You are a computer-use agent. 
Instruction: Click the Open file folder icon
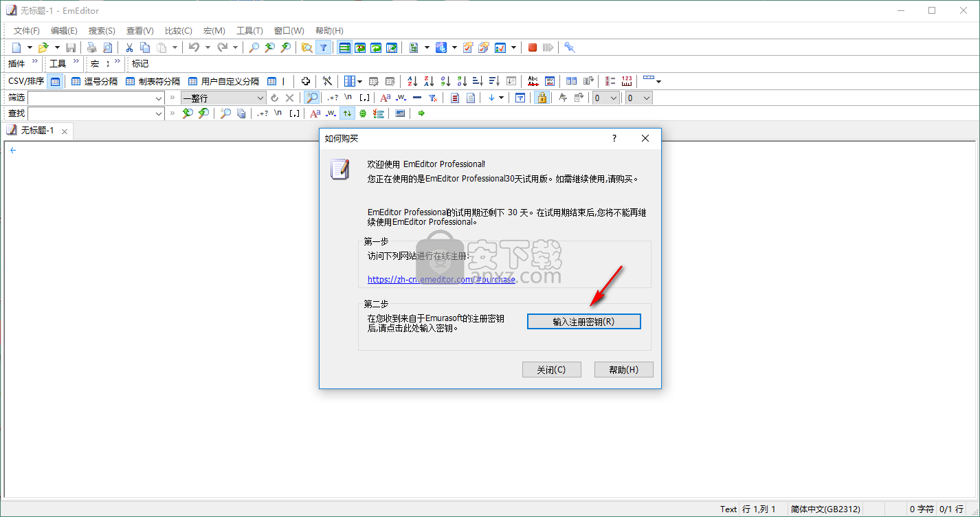tap(43, 47)
